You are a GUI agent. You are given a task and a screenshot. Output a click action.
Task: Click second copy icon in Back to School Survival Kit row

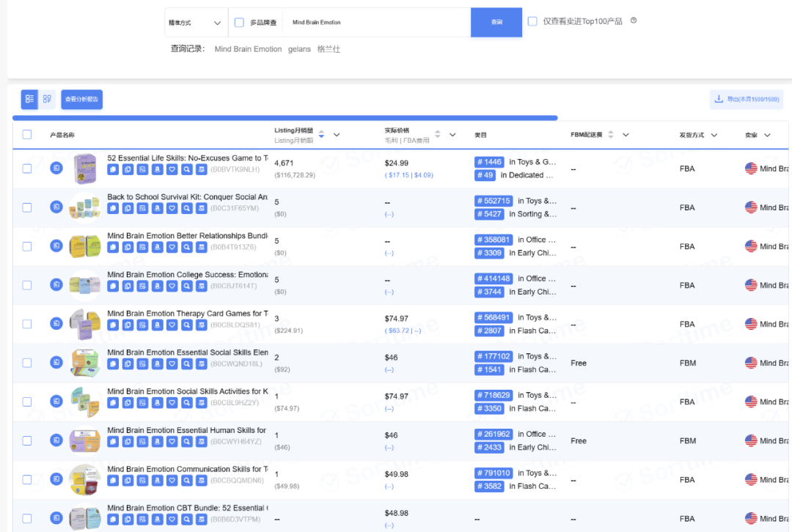click(128, 208)
